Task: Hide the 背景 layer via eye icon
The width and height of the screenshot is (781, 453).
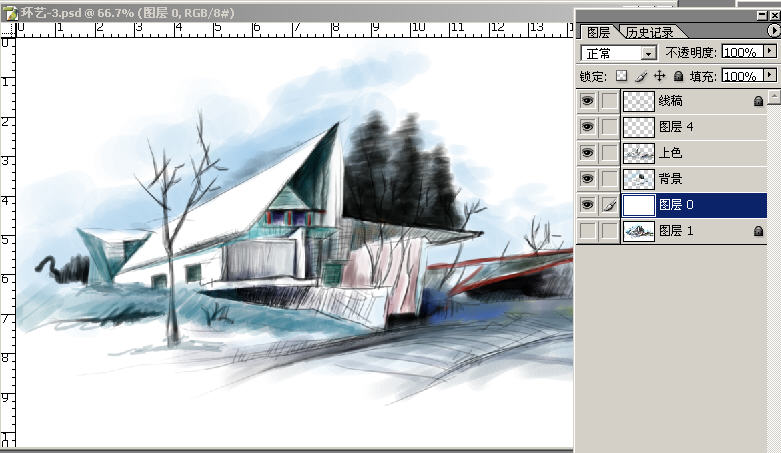Action: pyautogui.click(x=587, y=179)
